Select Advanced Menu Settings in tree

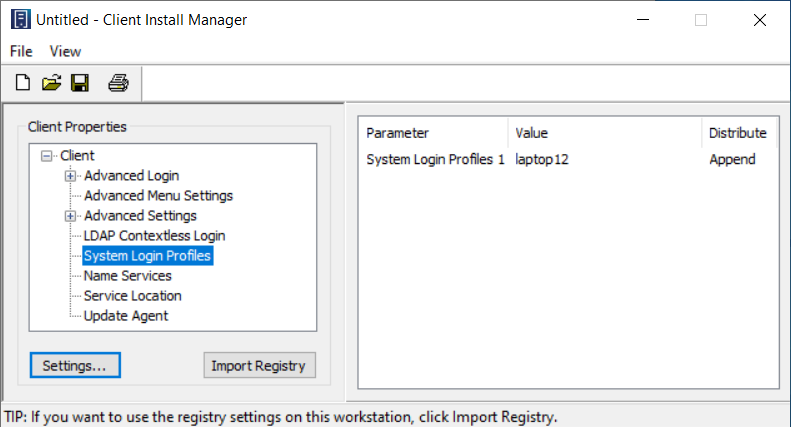[158, 196]
